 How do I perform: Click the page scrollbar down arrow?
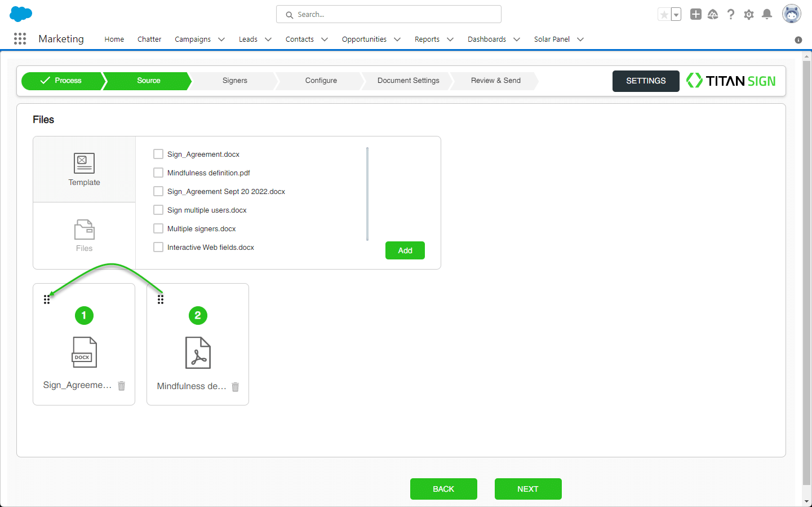(x=807, y=501)
